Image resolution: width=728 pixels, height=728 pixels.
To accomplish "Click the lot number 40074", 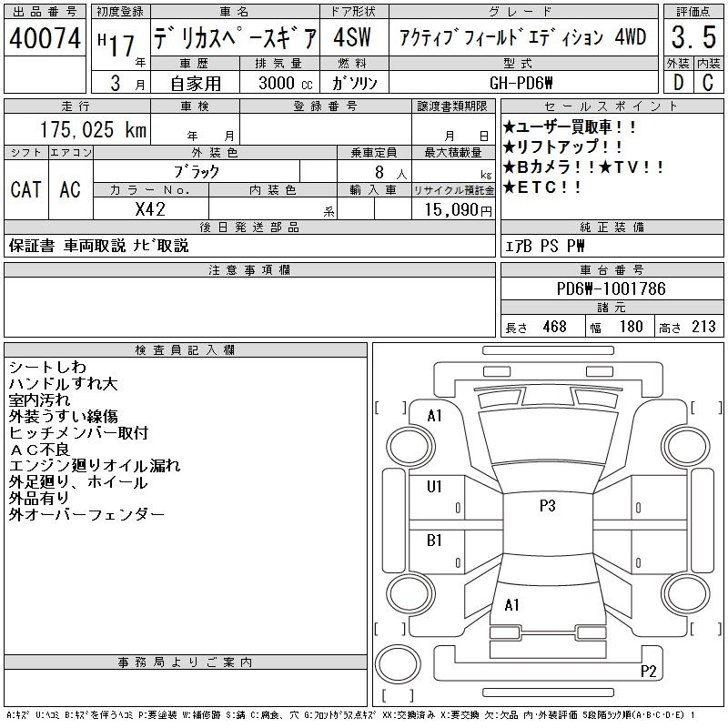I will click(45, 39).
